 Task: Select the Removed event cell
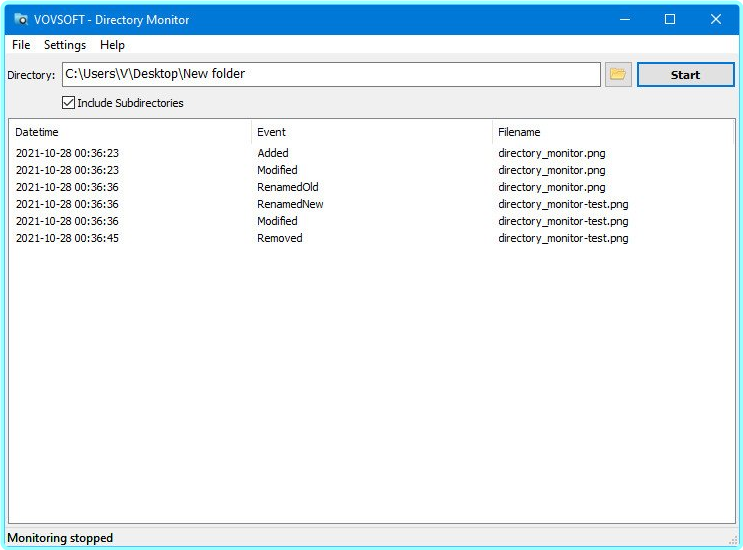[280, 238]
